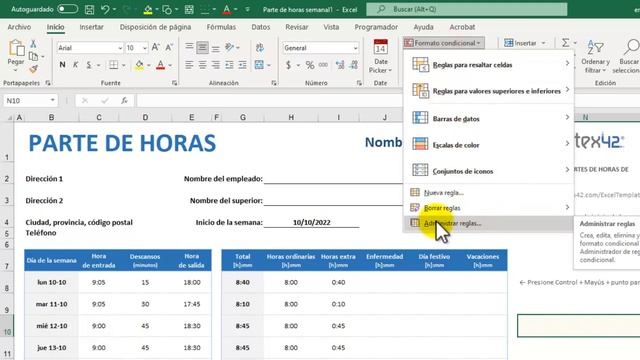Select the cell 'lun 10-10'
This screenshot has width=640, height=360.
51,282
